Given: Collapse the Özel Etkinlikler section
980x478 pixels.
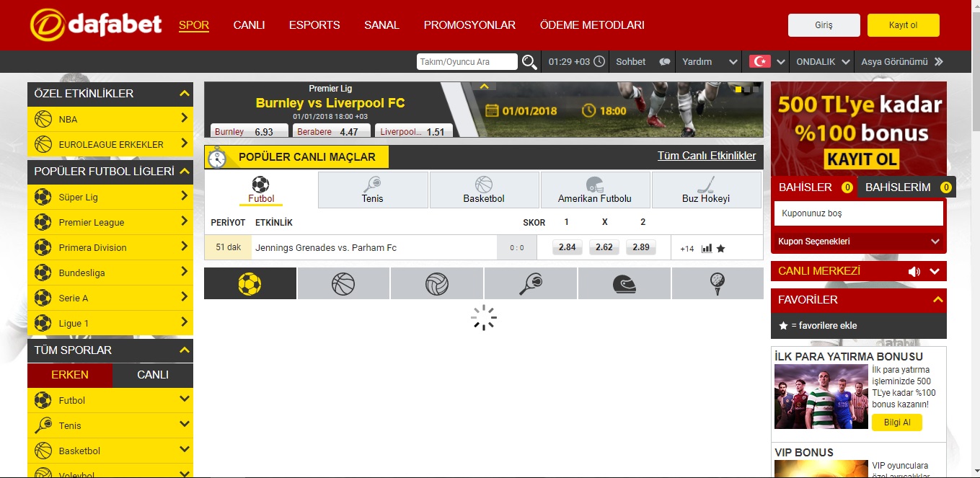Looking at the screenshot, I should pos(185,94).
